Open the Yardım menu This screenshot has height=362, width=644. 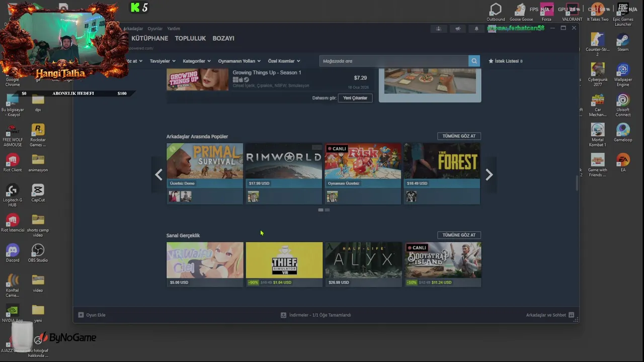click(174, 29)
